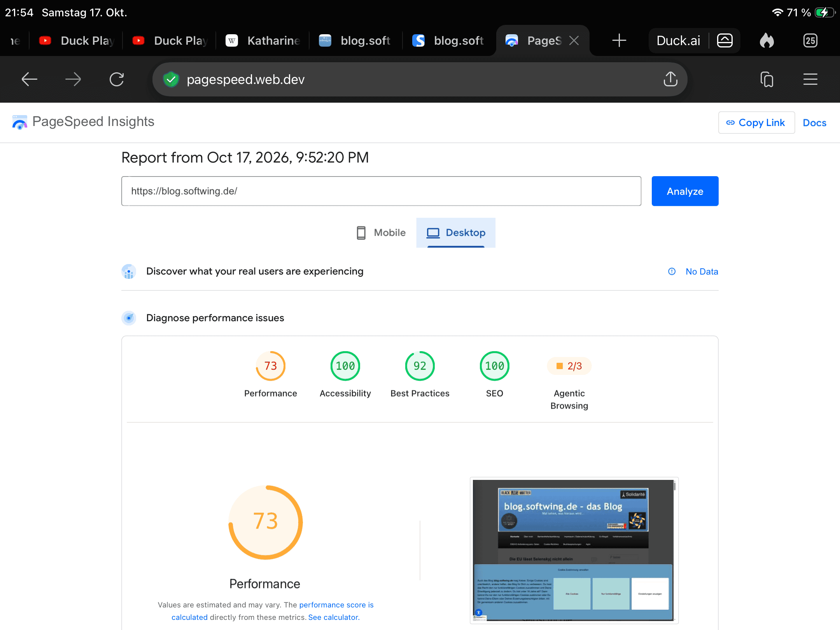The height and width of the screenshot is (630, 840).
Task: Add a new tab with the plus icon
Action: 619,40
